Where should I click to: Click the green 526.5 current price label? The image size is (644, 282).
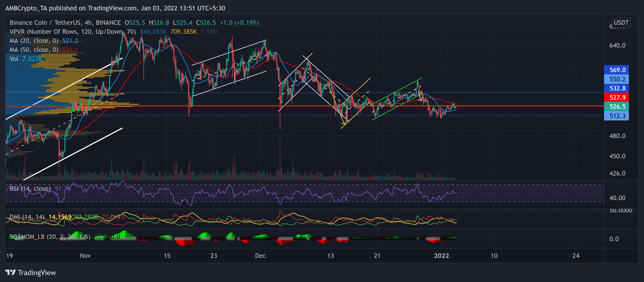(x=616, y=107)
